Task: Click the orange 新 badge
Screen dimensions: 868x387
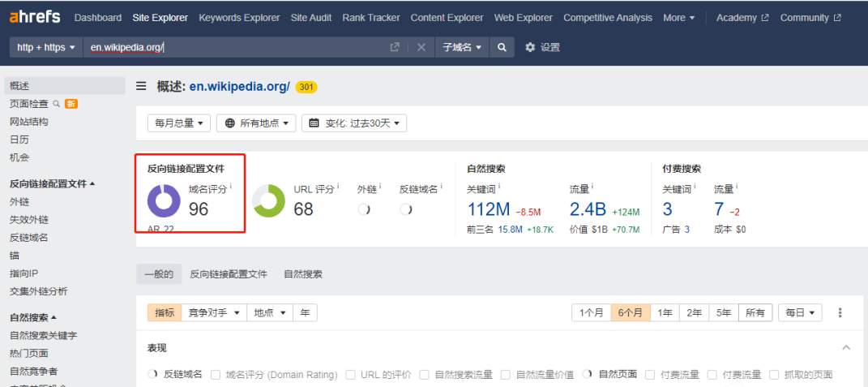Action: [x=71, y=104]
